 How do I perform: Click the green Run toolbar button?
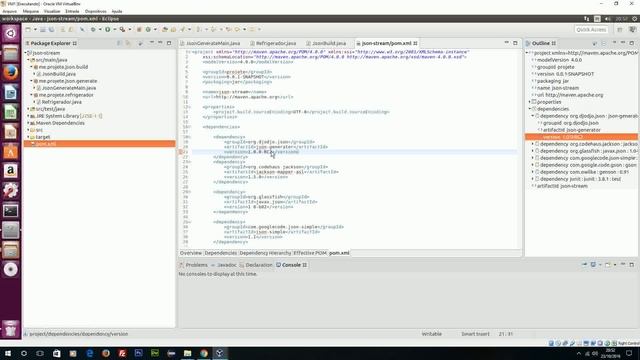tap(108, 29)
